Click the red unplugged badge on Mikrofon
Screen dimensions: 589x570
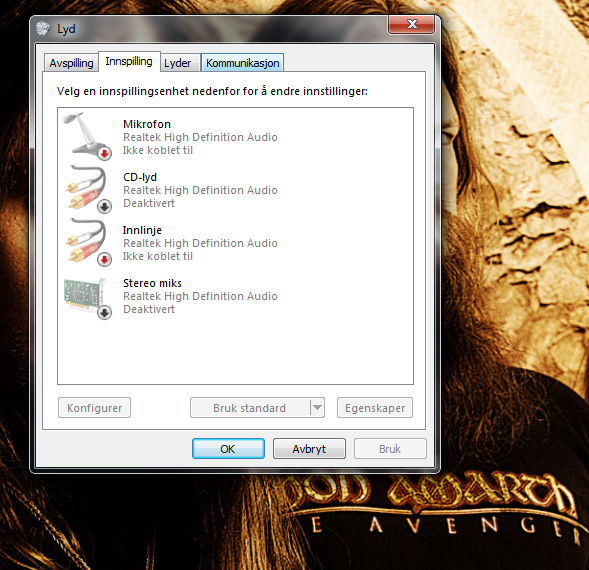(x=105, y=153)
